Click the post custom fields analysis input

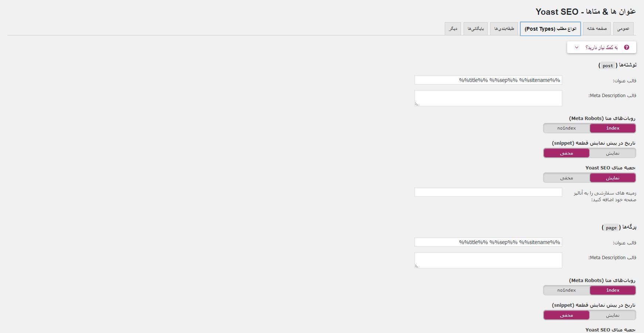pos(488,192)
